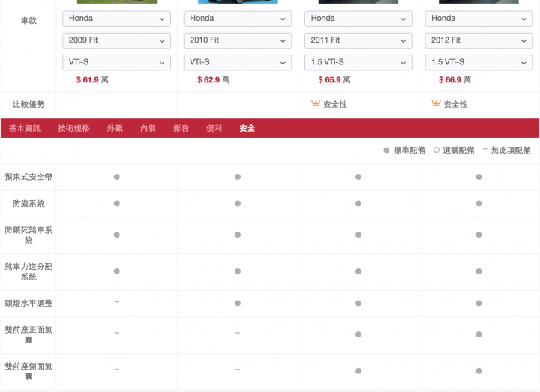Click 2009 Fit dot in 預束式安全帶 row
The height and width of the screenshot is (392, 540).
[117, 177]
